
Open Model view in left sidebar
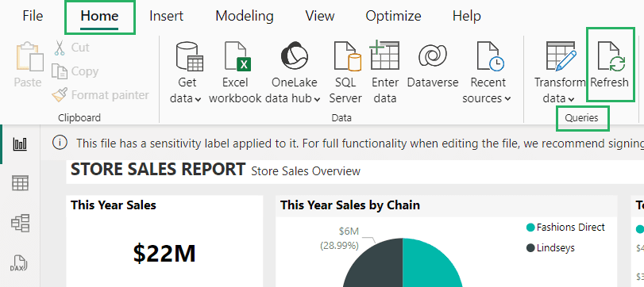pos(20,224)
